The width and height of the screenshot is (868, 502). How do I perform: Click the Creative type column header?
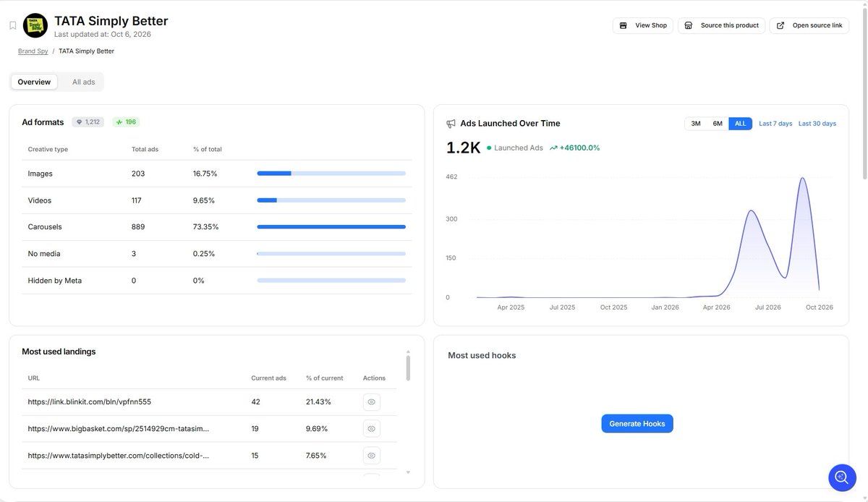click(48, 150)
